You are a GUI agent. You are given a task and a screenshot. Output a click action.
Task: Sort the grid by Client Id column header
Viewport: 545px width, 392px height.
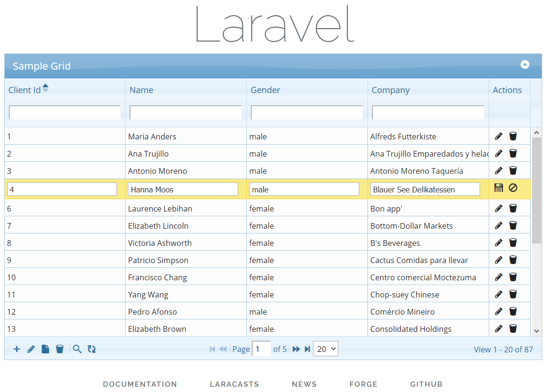pos(25,90)
